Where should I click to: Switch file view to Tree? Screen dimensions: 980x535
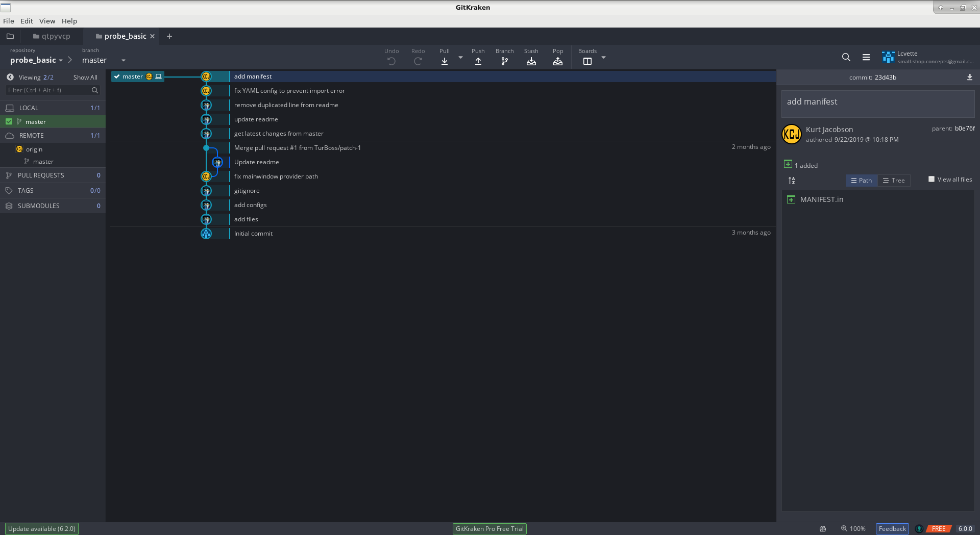894,181
